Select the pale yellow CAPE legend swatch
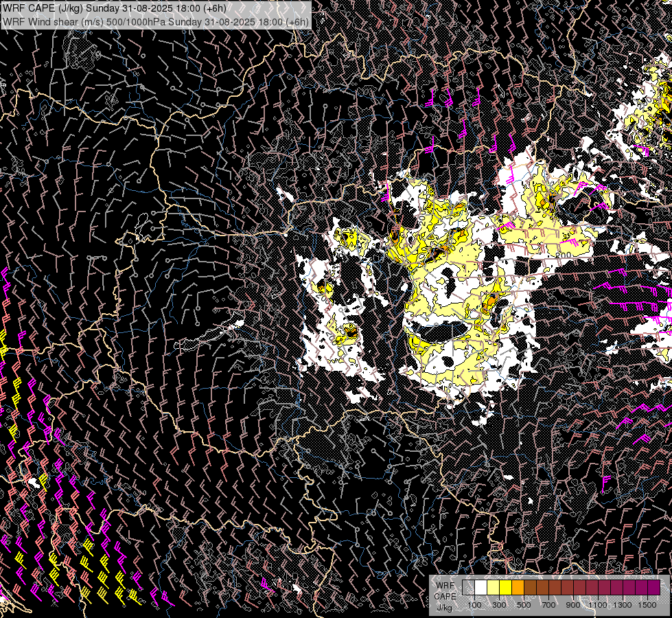Viewport: 672px width, 618px height. tap(494, 587)
